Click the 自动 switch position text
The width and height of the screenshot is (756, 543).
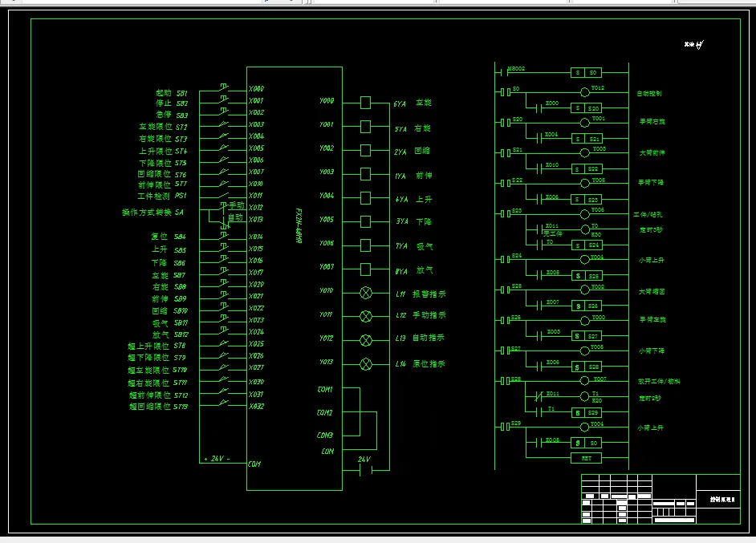coord(235,217)
